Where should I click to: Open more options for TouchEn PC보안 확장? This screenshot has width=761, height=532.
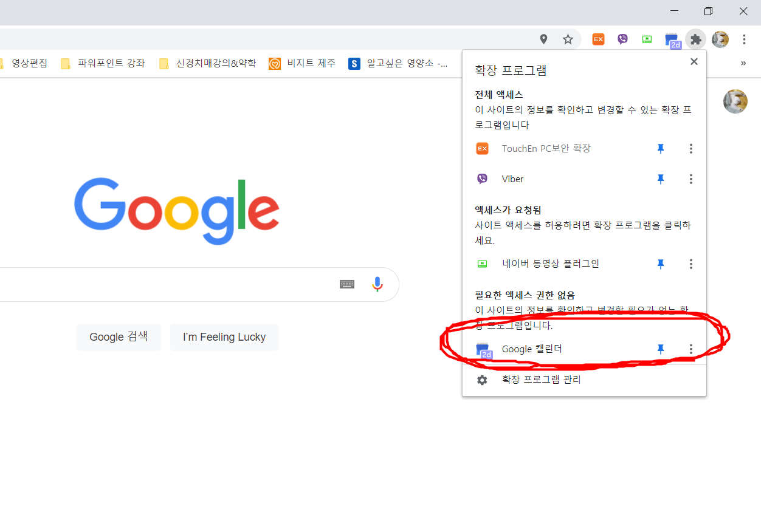(690, 148)
